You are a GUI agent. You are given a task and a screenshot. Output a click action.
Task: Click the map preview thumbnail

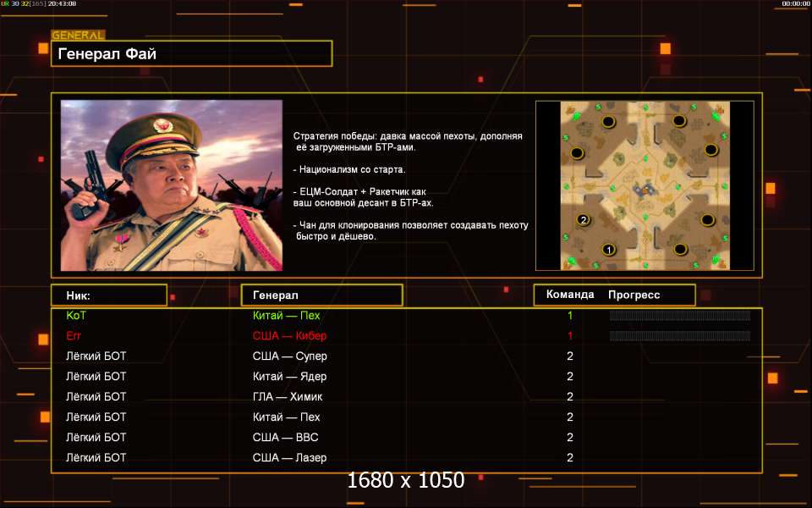[x=645, y=185]
